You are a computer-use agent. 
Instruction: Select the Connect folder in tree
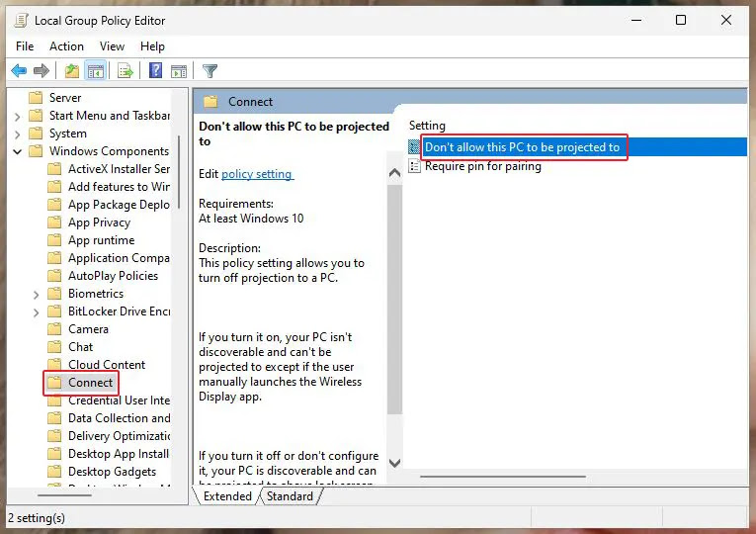[x=90, y=383]
